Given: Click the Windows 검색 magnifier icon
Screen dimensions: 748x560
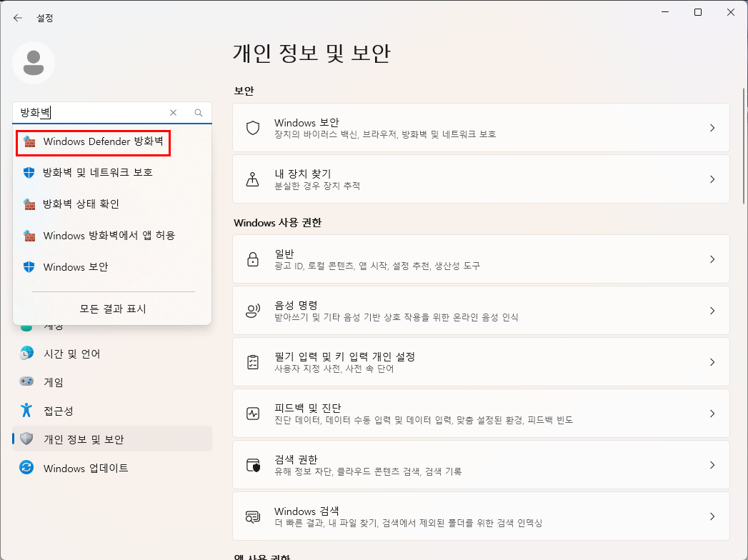Looking at the screenshot, I should [253, 516].
